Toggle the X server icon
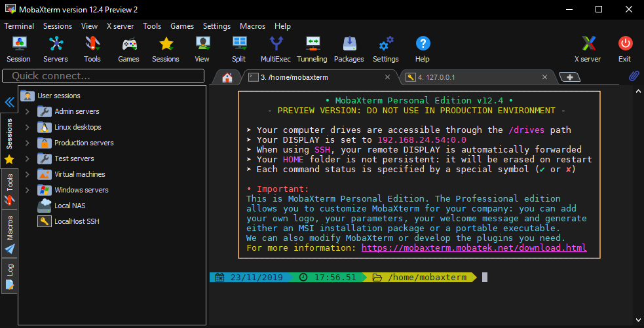The image size is (644, 328). tap(588, 43)
